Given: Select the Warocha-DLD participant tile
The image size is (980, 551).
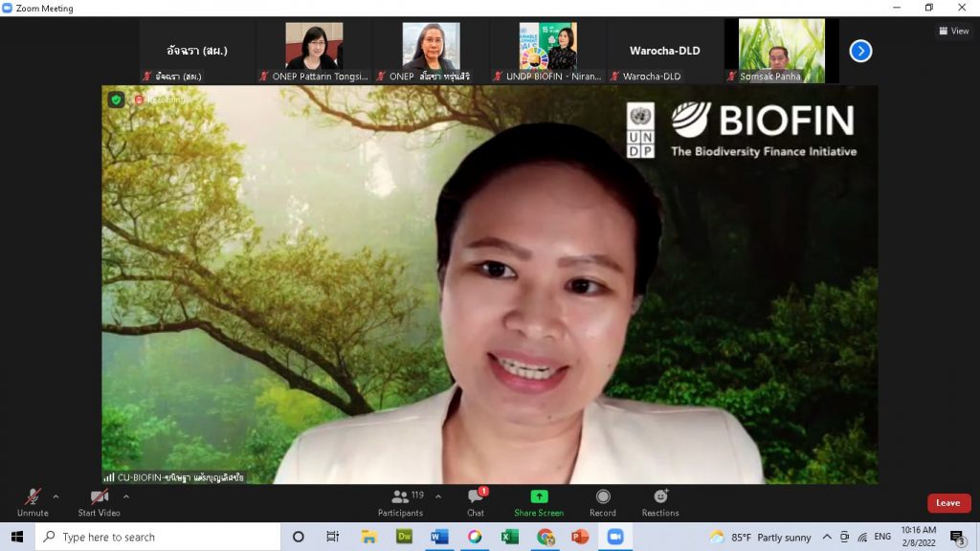Looking at the screenshot, I should [664, 50].
